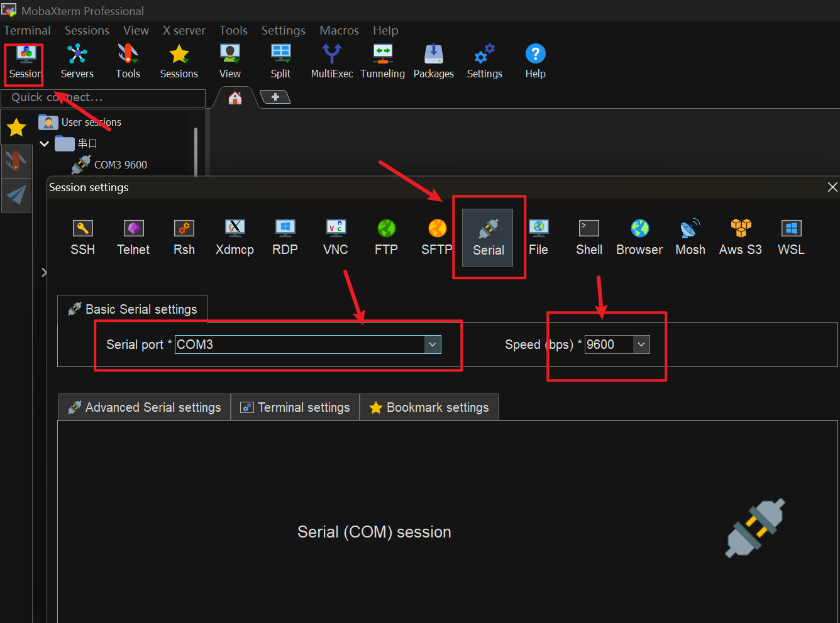Select the SSH session type
This screenshot has height=623, width=840.
coord(83,238)
